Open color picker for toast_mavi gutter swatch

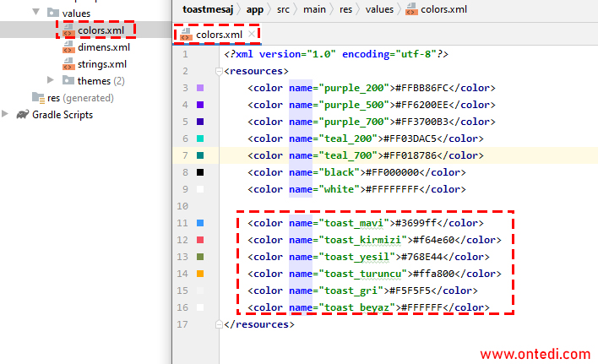pyautogui.click(x=200, y=223)
